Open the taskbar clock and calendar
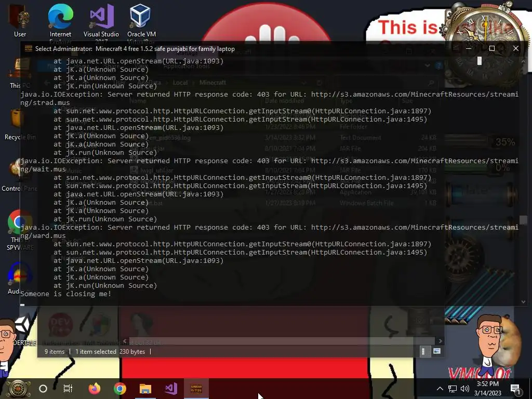This screenshot has height=399, width=532. tap(487, 389)
